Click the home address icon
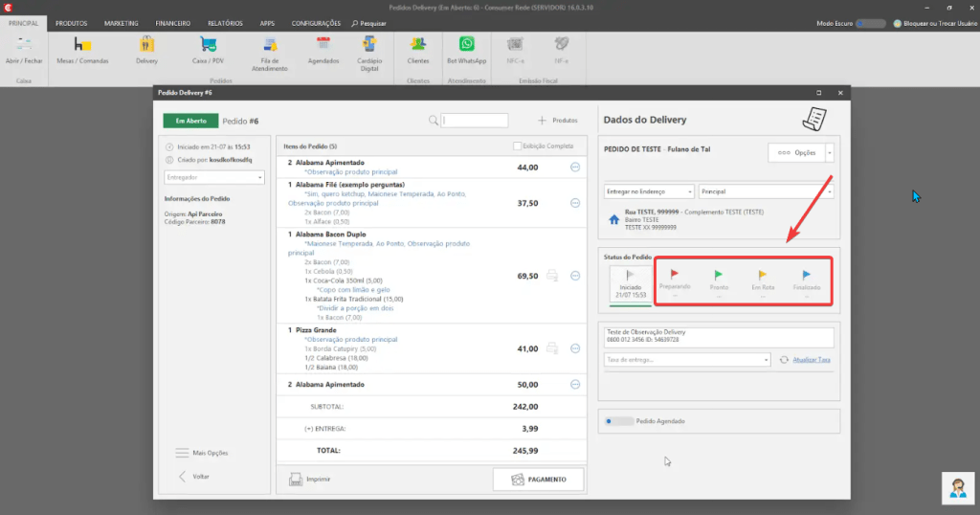The width and height of the screenshot is (980, 515). 613,219
